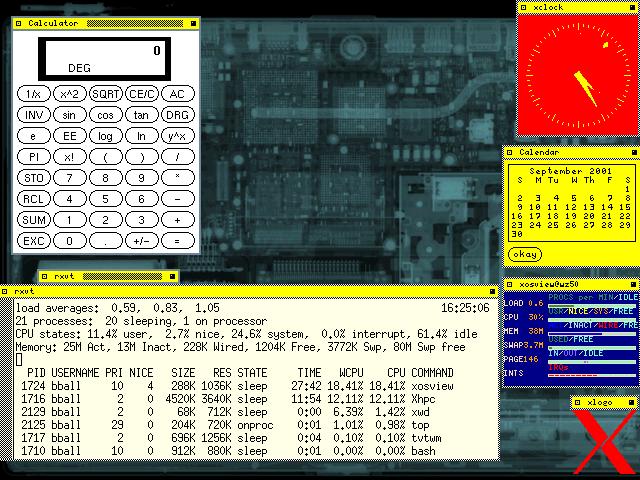Click digit 9 on the calculator
Image resolution: width=640 pixels, height=480 pixels.
point(142,178)
